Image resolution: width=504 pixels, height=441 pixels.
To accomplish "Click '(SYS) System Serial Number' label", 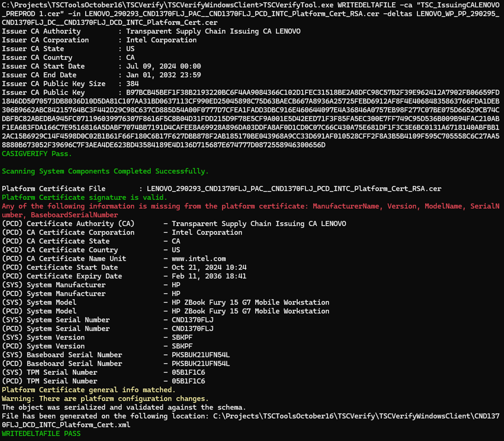I will [x=56, y=320].
